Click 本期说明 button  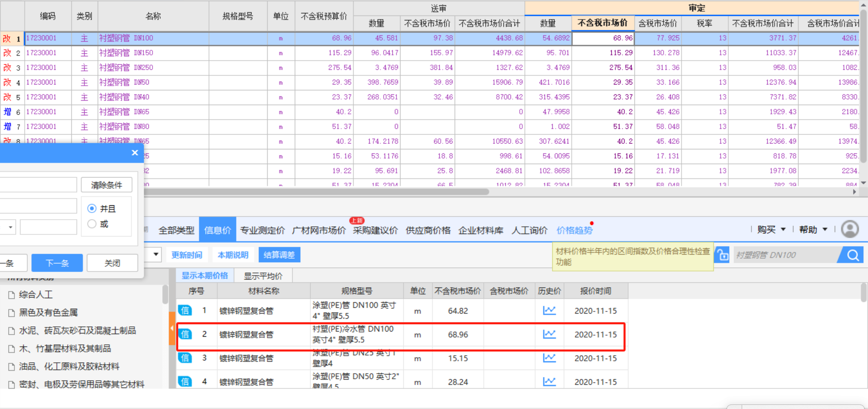point(233,255)
